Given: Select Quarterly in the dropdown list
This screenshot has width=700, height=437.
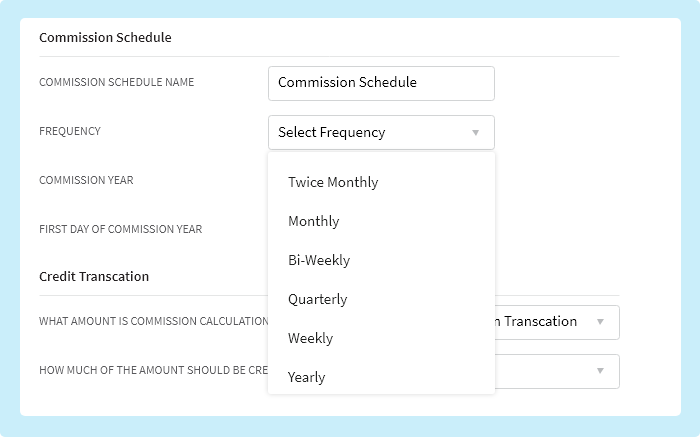Looking at the screenshot, I should coord(318,299).
